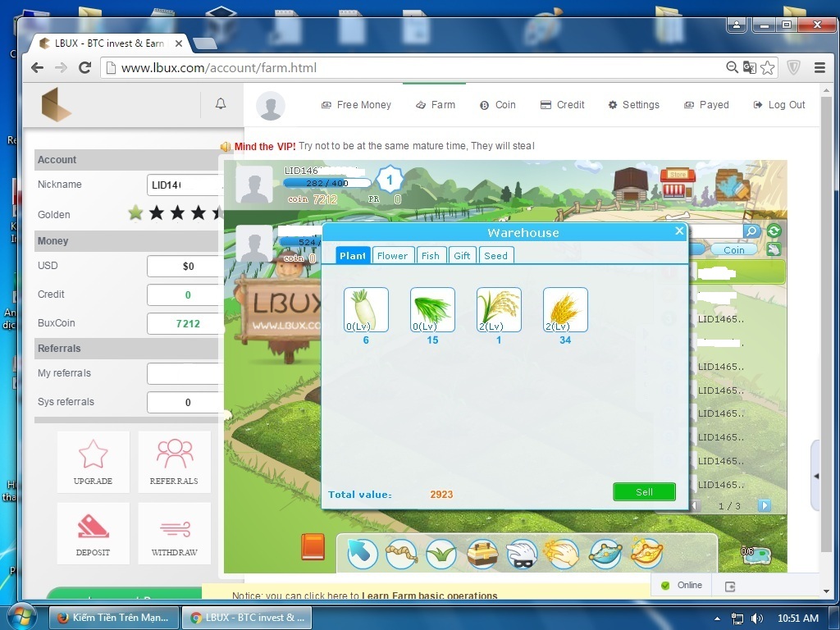This screenshot has height=630, width=840.
Task: Open the orange handbook icon
Action: click(x=313, y=547)
